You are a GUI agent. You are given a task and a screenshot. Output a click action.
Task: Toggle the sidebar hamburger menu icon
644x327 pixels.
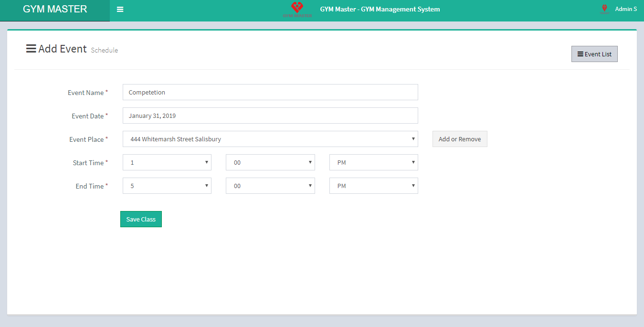[x=120, y=10]
